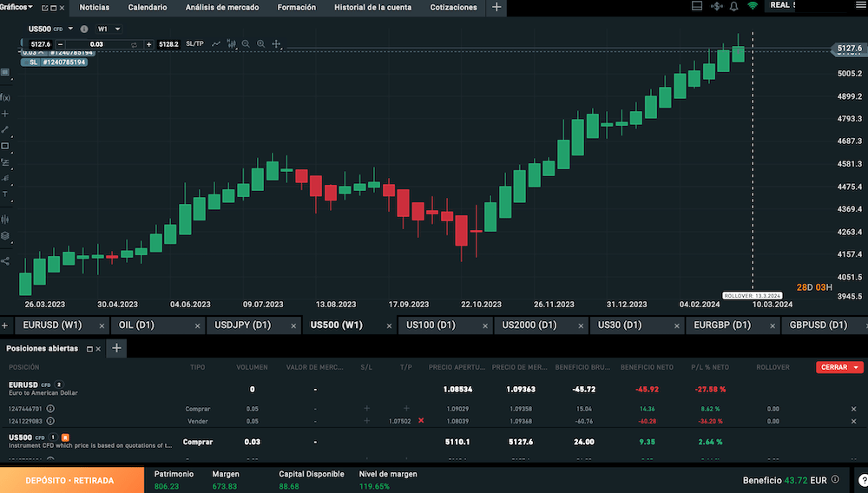868x493 pixels.
Task: Expand the US500 symbol dropdown arrow
Action: pyautogui.click(x=71, y=29)
